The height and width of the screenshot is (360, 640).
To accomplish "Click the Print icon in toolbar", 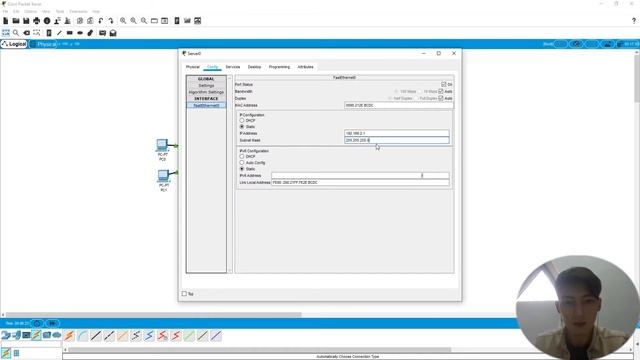I will point(37,21).
